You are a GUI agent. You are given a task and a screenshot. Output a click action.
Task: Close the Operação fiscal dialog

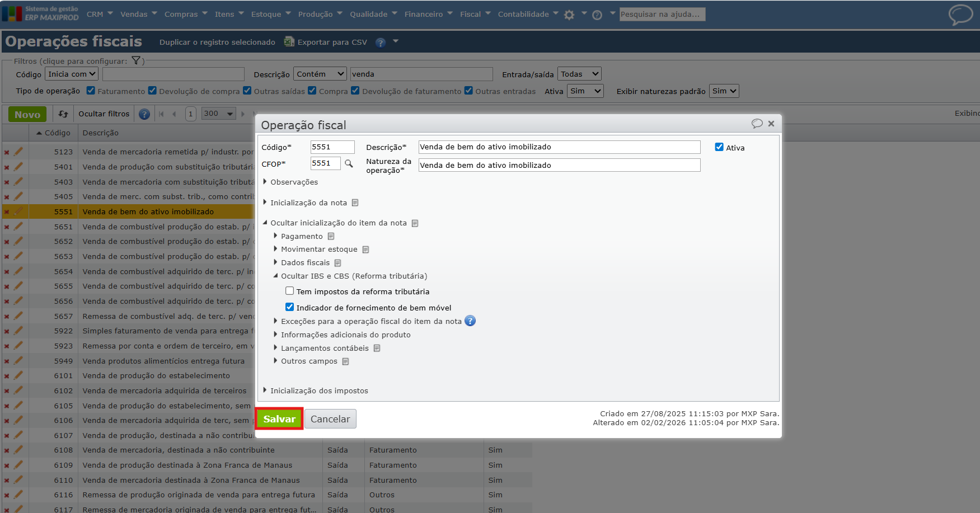click(771, 124)
